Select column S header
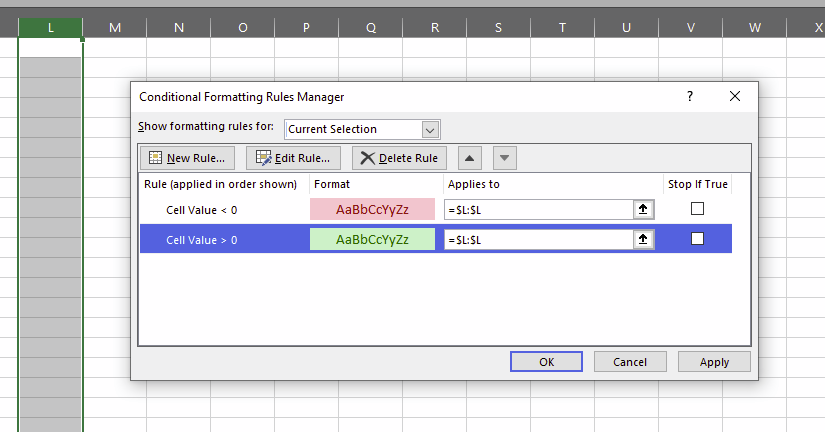Image resolution: width=825 pixels, height=432 pixels. coord(498,28)
